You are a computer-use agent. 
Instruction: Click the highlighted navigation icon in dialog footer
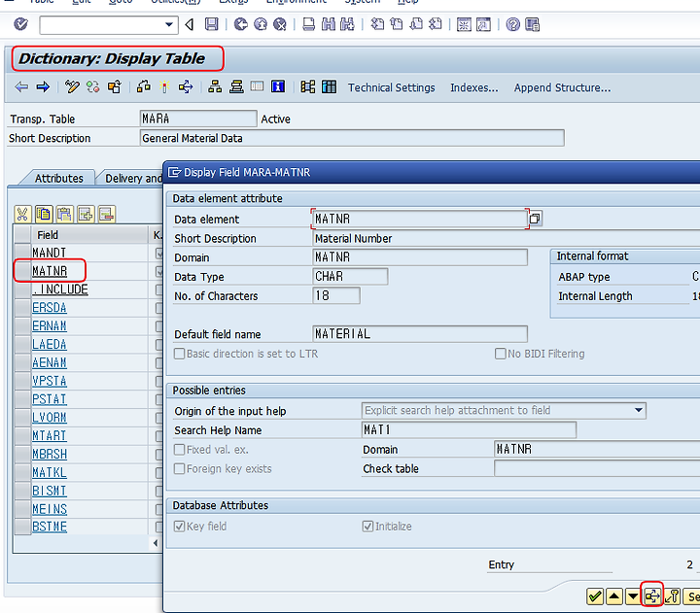pyautogui.click(x=652, y=596)
